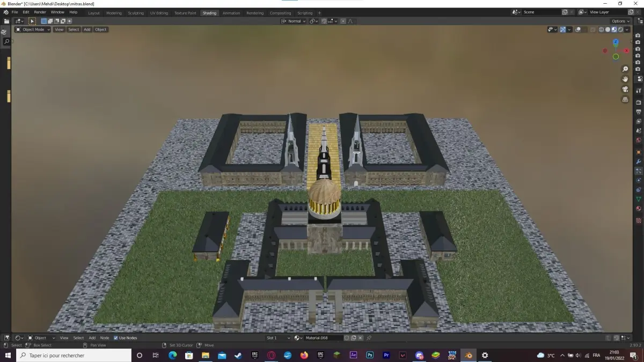
Task: Toggle viewport overlays button
Action: pyautogui.click(x=579, y=29)
